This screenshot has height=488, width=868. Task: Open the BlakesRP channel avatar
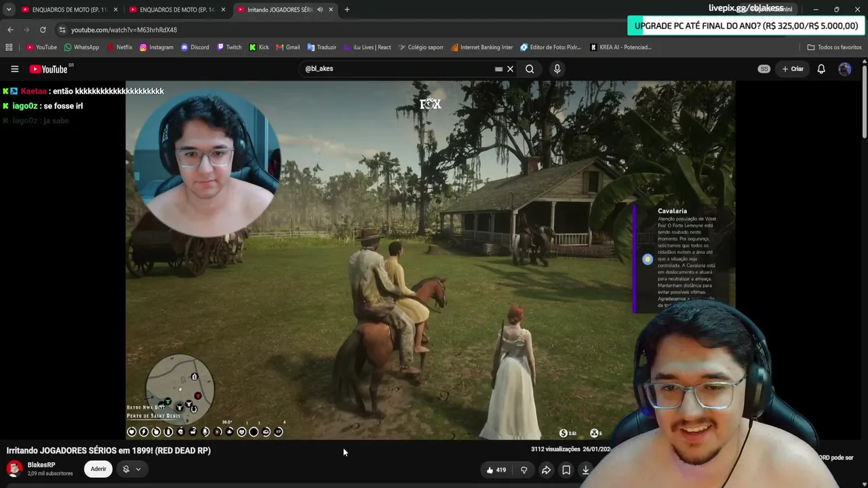[x=14, y=468]
